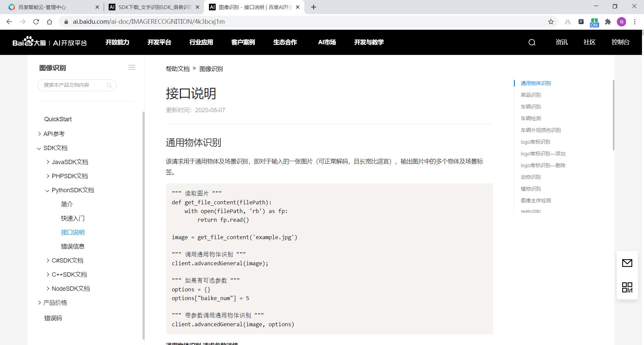Jump to 车辆检测 in the page outline
The height and width of the screenshot is (345, 644).
pyautogui.click(x=531, y=118)
